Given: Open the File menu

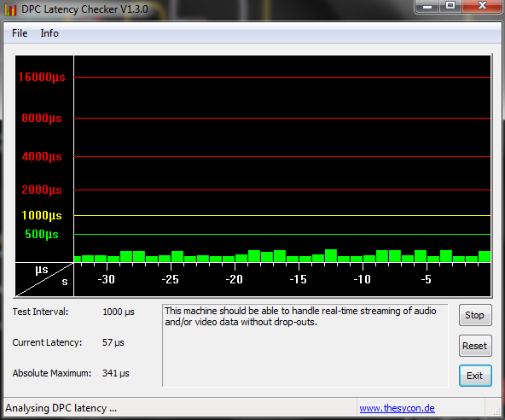Looking at the screenshot, I should point(20,33).
